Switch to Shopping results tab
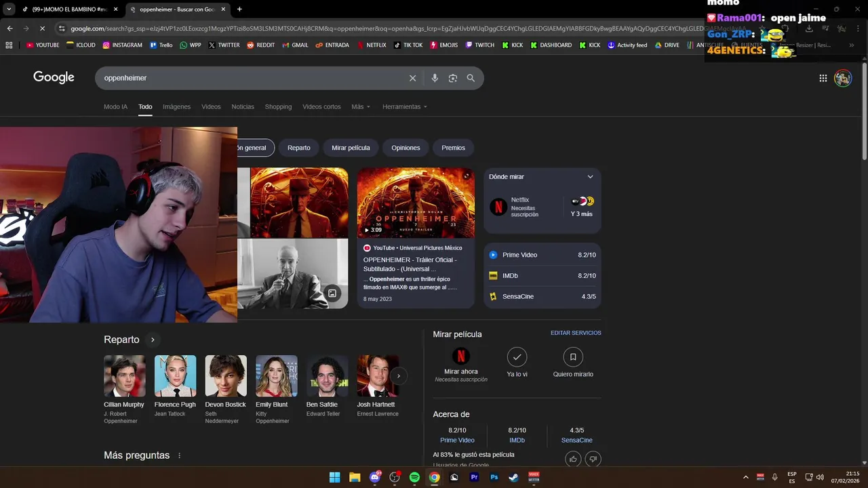The image size is (868, 488). pyautogui.click(x=278, y=106)
